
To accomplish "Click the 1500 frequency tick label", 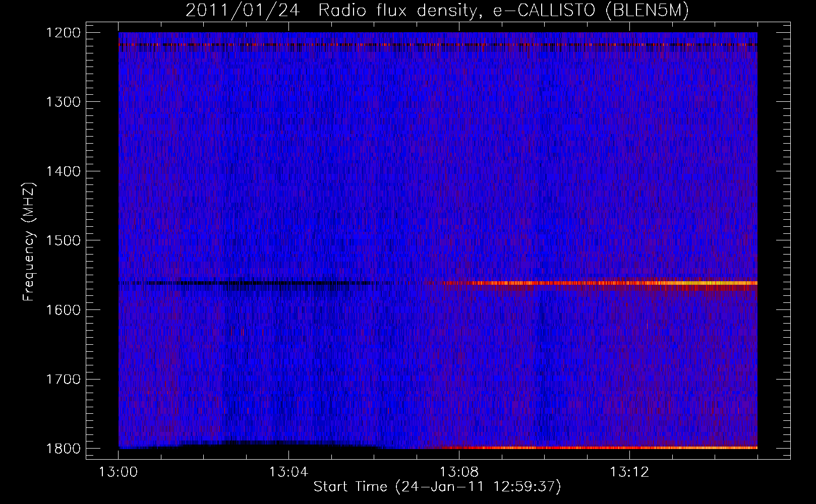I will [x=64, y=240].
